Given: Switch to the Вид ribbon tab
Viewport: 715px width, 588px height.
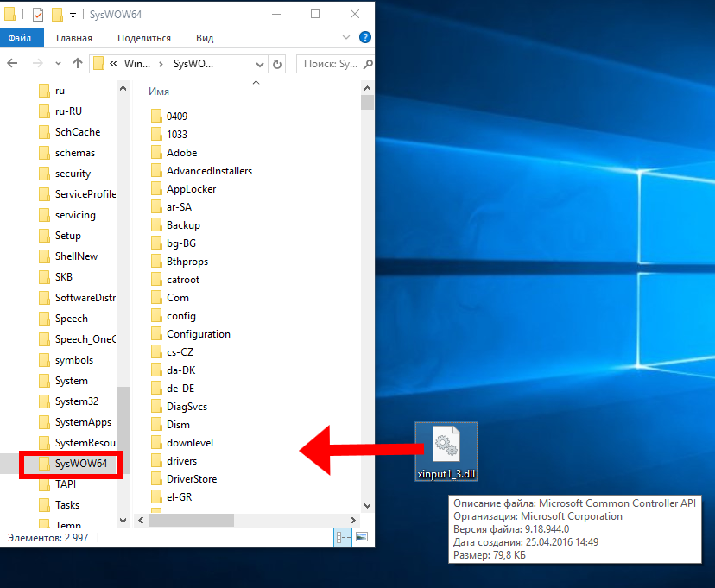Looking at the screenshot, I should click(x=205, y=38).
